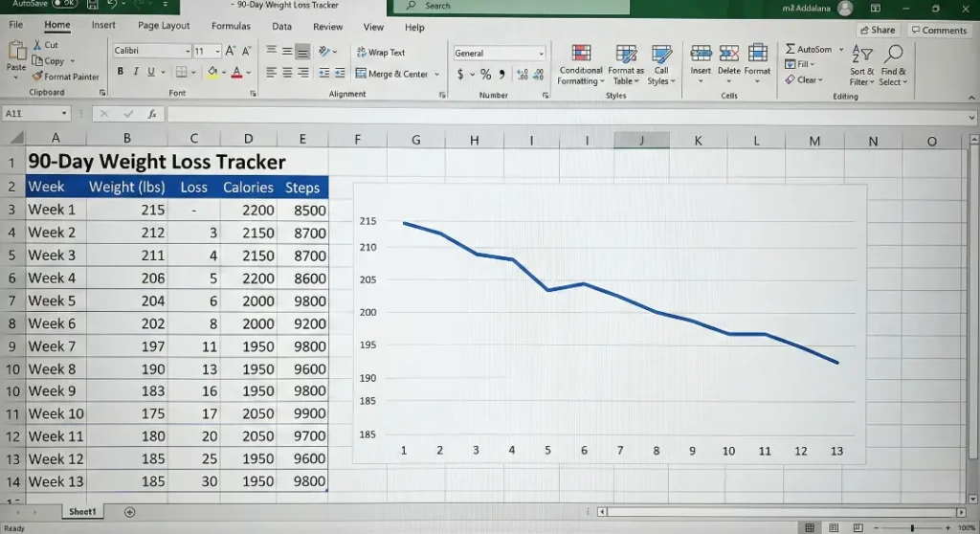Click the yellow Fill Color swatch
This screenshot has height=534, width=980.
pos(212,73)
